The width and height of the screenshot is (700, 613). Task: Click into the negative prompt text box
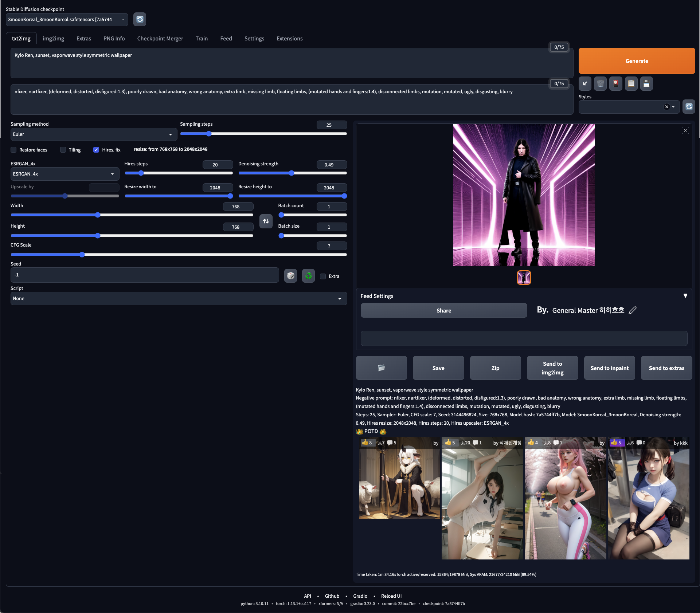292,99
